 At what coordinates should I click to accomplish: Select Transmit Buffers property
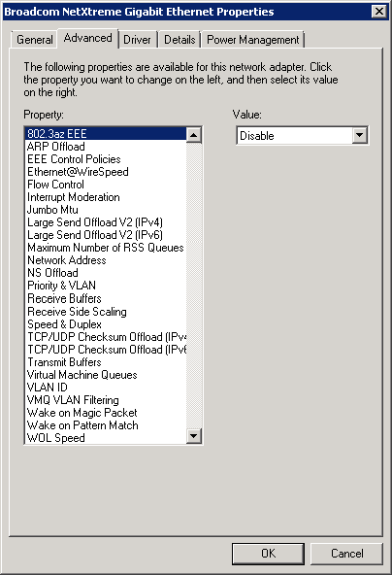[106, 362]
